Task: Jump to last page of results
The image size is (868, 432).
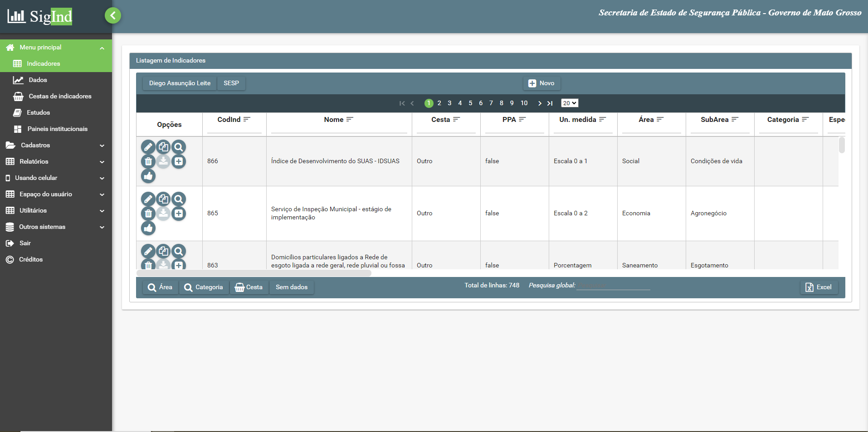Action: 550,103
